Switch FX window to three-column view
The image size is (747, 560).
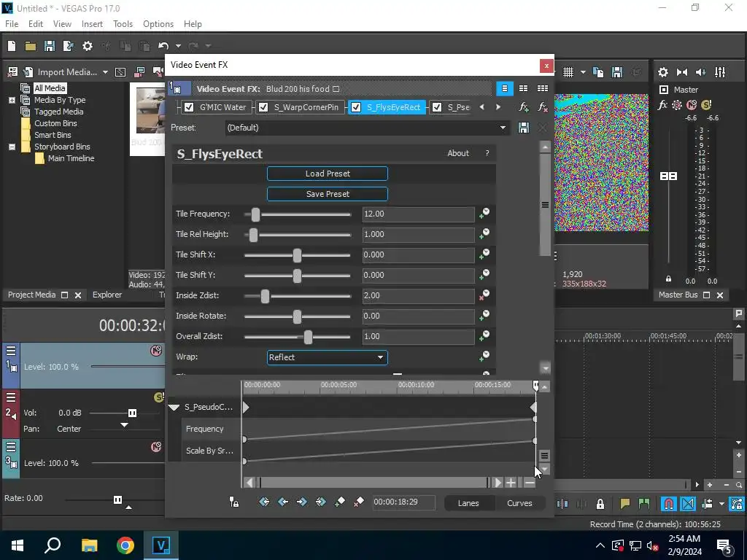(x=543, y=88)
